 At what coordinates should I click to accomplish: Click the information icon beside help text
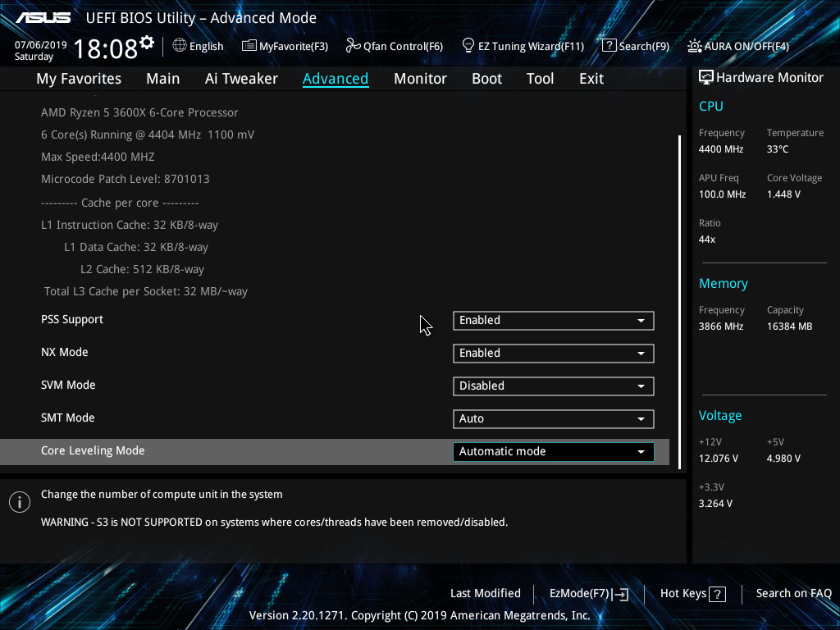20,502
